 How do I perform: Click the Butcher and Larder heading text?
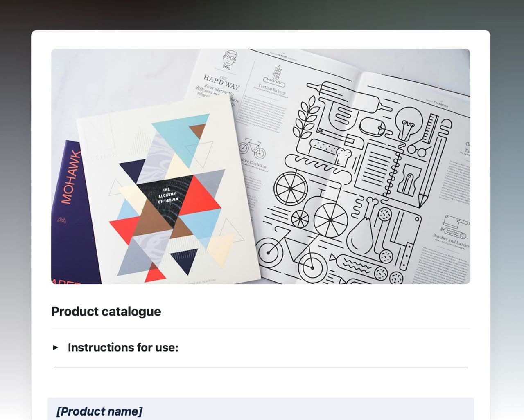451,241
